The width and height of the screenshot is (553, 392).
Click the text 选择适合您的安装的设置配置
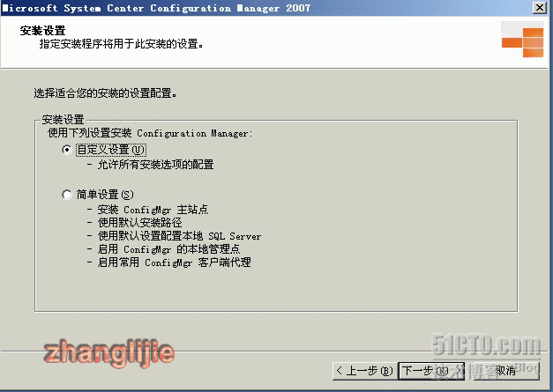(x=105, y=93)
